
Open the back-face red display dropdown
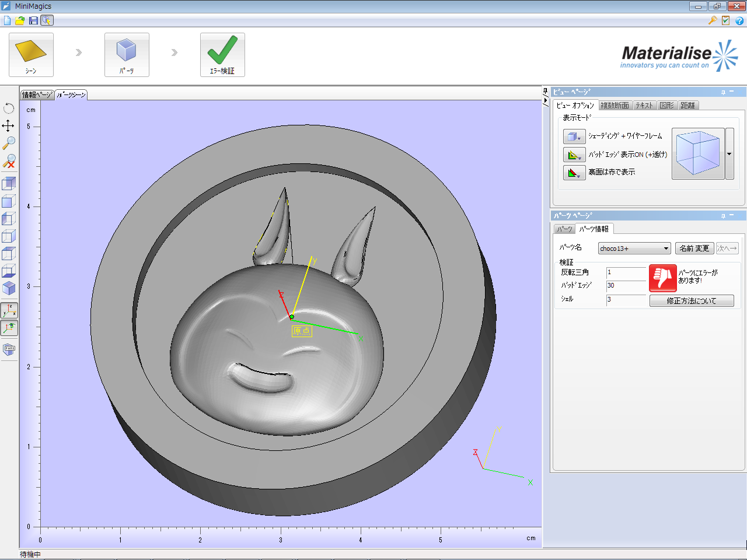pos(574,173)
